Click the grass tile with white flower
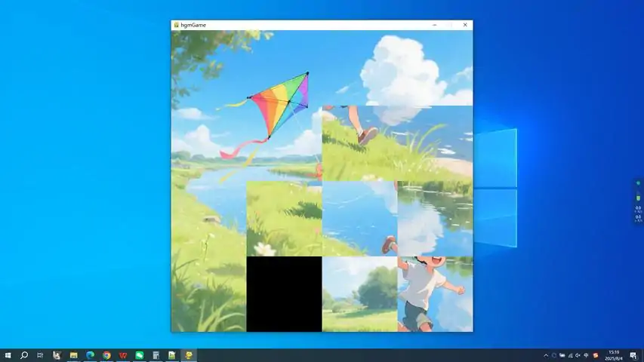The image size is (644, 362). click(x=284, y=219)
